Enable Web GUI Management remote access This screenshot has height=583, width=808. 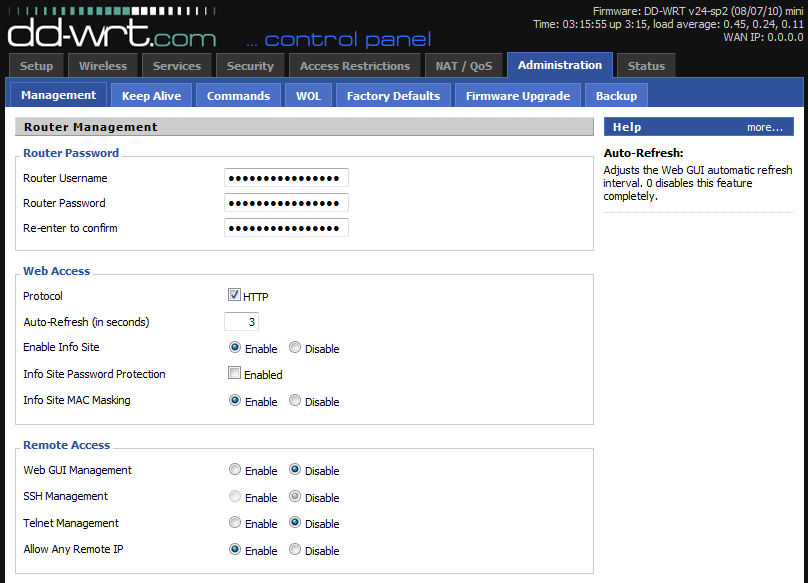(235, 469)
